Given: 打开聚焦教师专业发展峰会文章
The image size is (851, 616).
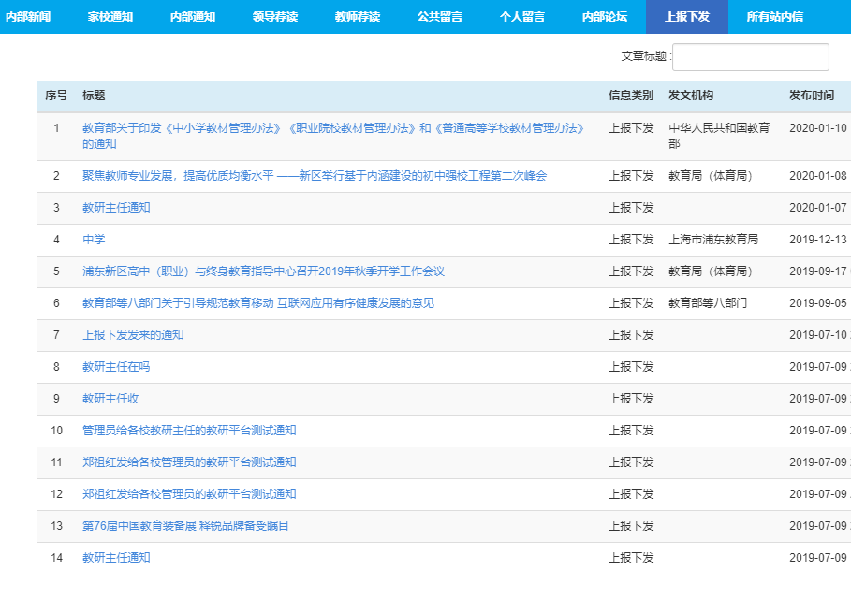Looking at the screenshot, I should (x=314, y=175).
